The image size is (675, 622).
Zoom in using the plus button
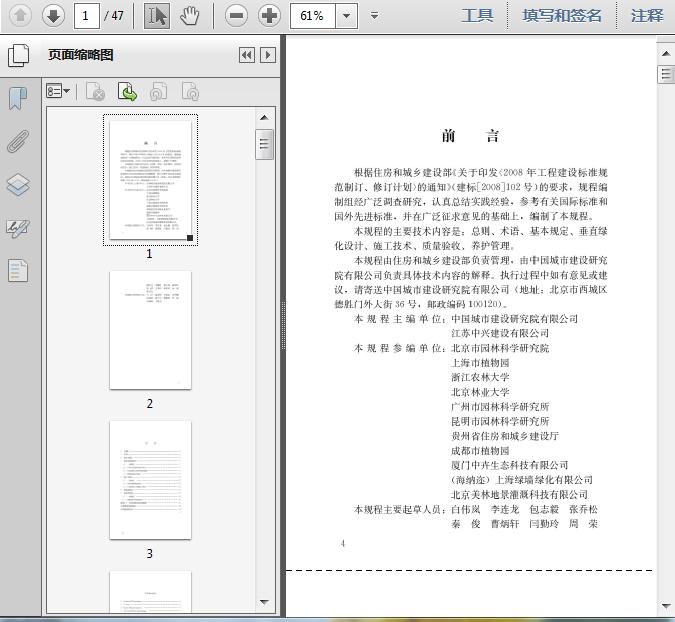[x=269, y=15]
